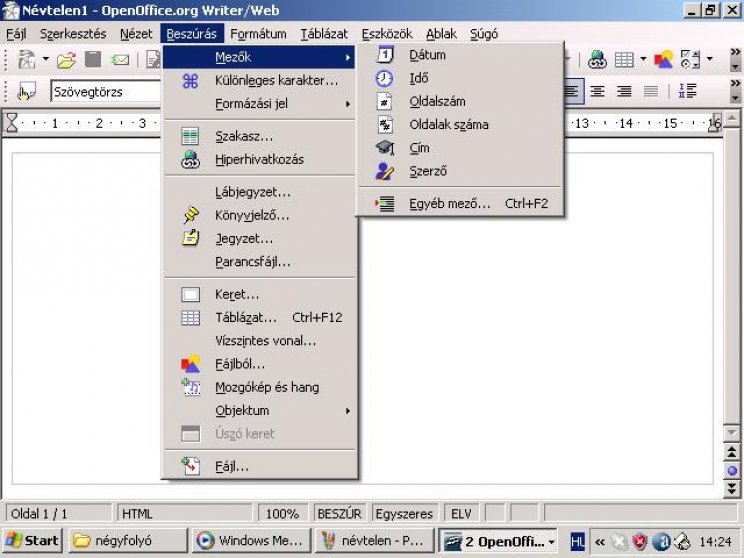This screenshot has height=558, width=744.
Task: Open Table toolbar dropdown arrow
Action: 643,60
